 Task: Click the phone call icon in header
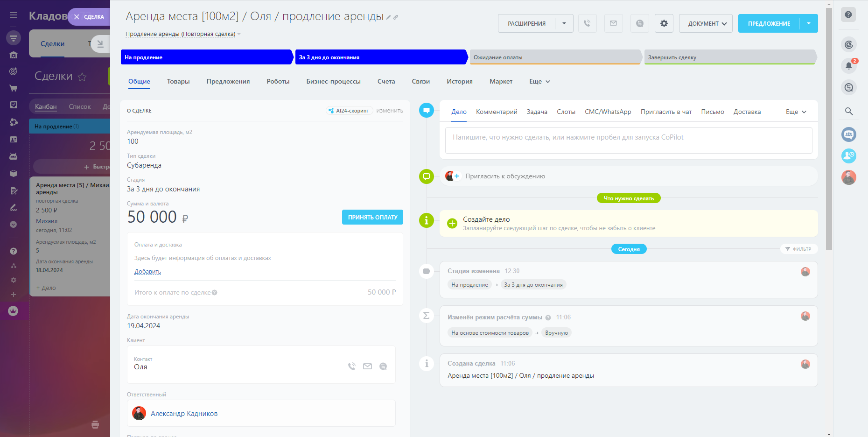click(x=587, y=23)
